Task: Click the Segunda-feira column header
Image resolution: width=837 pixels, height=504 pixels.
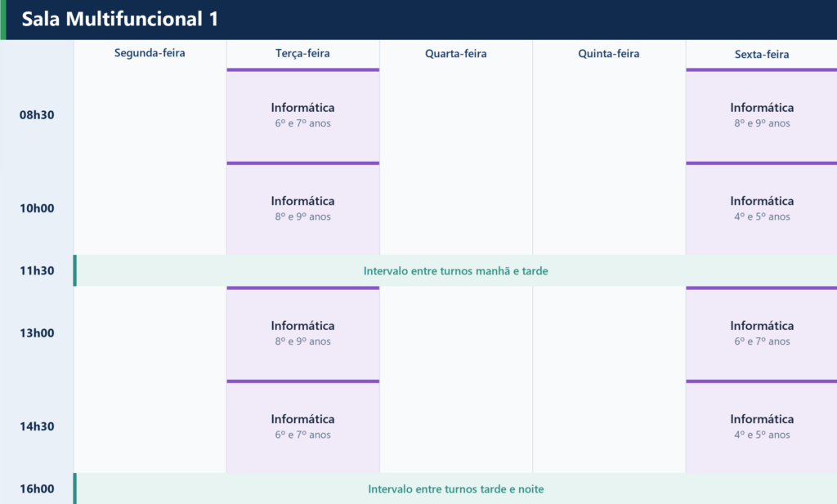Action: 150,53
